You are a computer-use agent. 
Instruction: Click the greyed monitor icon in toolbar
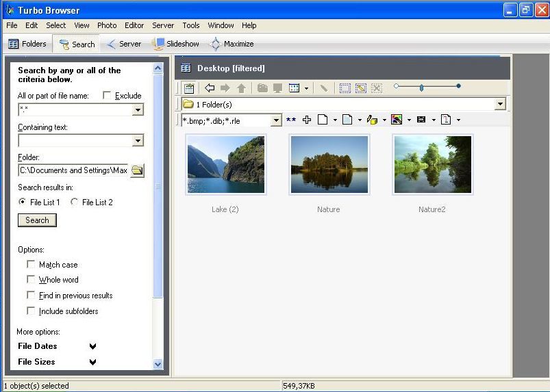coord(278,88)
